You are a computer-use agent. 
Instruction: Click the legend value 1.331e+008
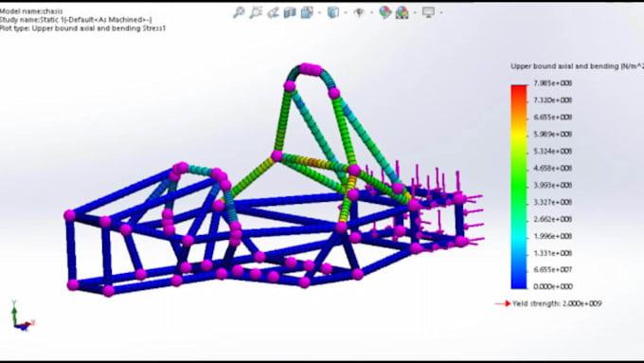(x=553, y=253)
